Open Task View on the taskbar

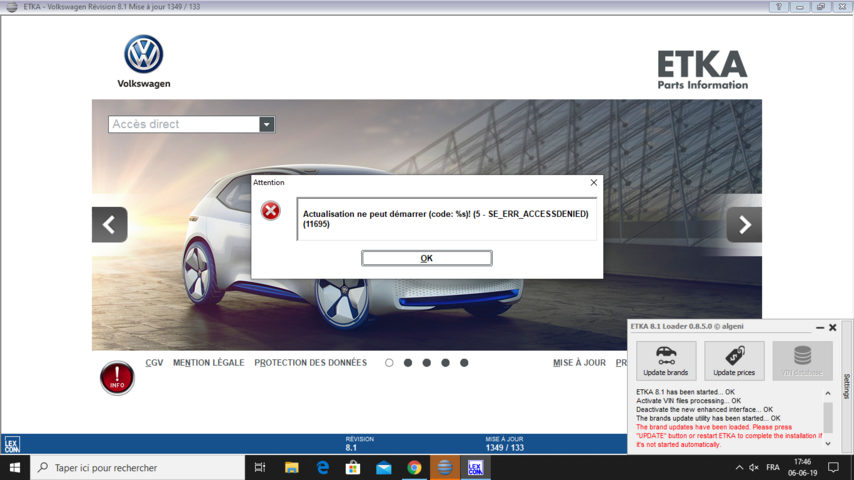260,467
